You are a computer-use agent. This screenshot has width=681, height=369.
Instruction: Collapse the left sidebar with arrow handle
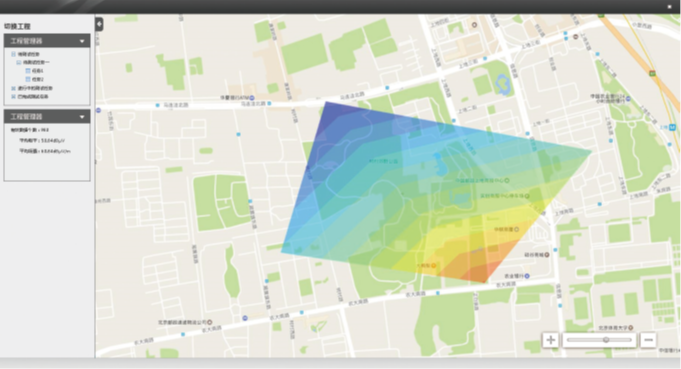99,24
